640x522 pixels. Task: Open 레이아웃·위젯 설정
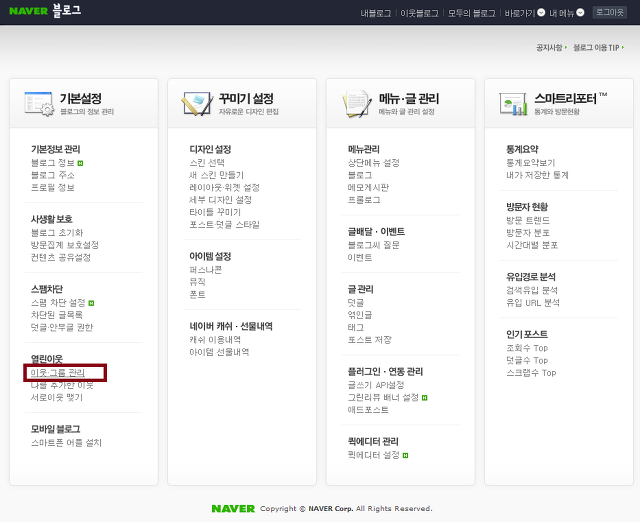point(224,188)
